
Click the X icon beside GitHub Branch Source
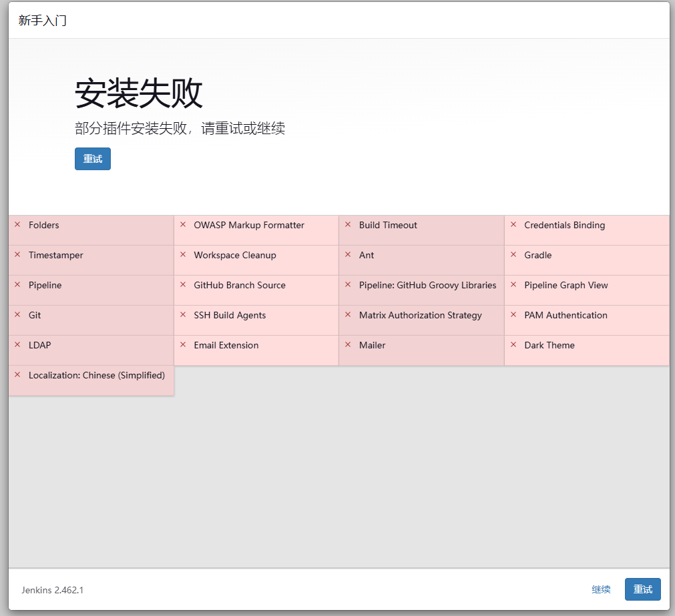(183, 285)
